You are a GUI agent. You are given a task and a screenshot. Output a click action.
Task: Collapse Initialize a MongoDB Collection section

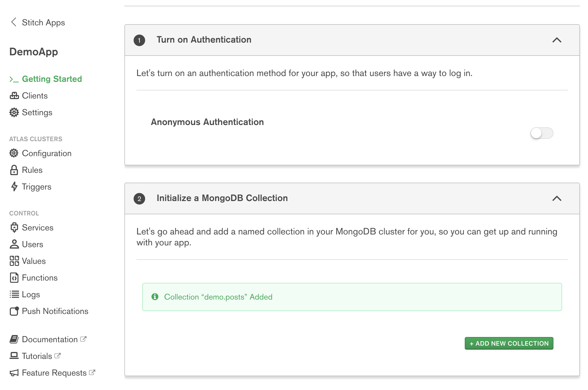[x=557, y=198]
